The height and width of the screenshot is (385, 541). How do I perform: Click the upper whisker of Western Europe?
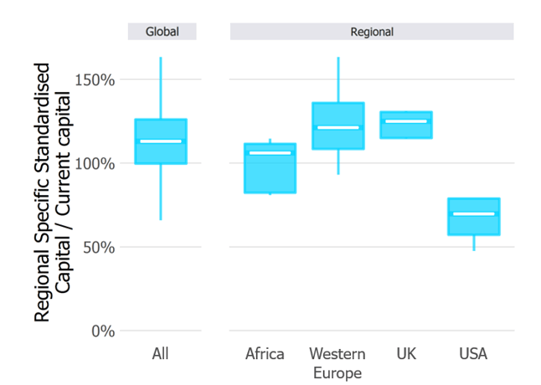click(x=338, y=80)
